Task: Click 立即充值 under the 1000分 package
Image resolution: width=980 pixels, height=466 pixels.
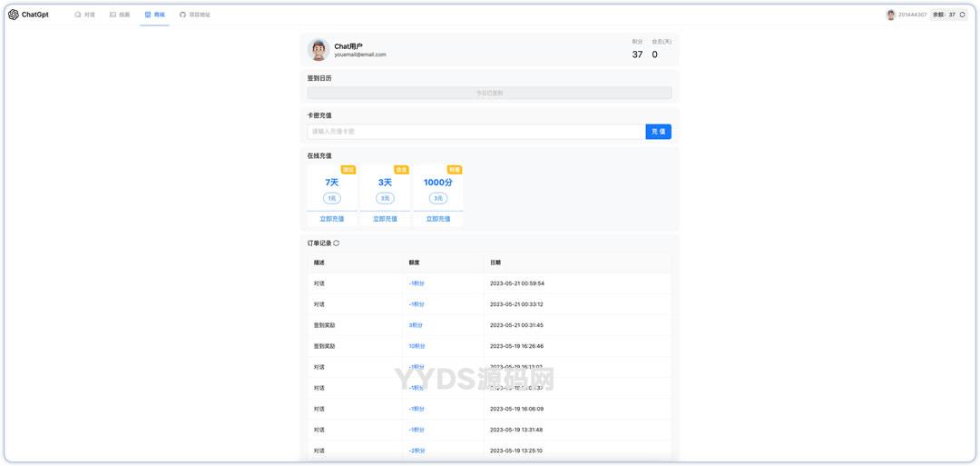Action: (438, 219)
